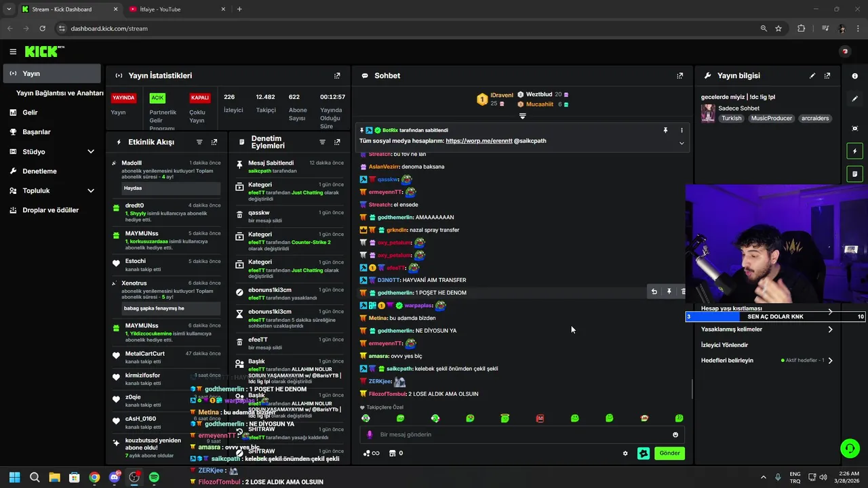This screenshot has height=488, width=868.
Task: Open Yayın Bağlantısı ve Anahtarı
Action: point(60,93)
